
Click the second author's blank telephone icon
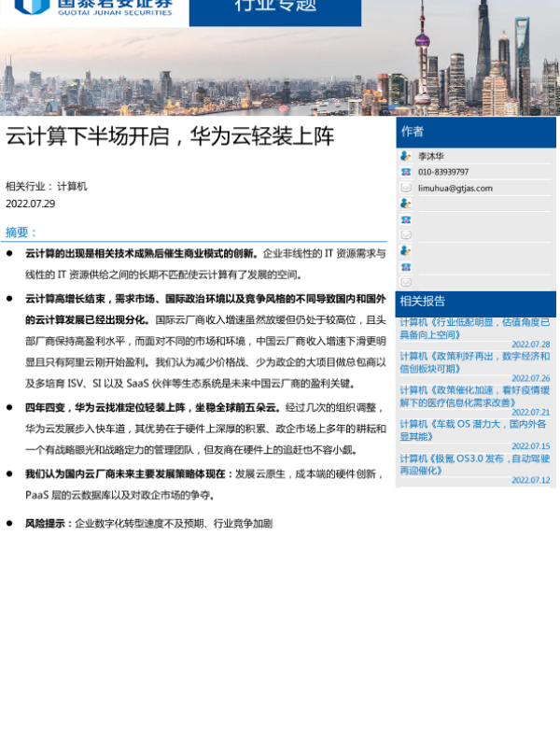click(406, 219)
